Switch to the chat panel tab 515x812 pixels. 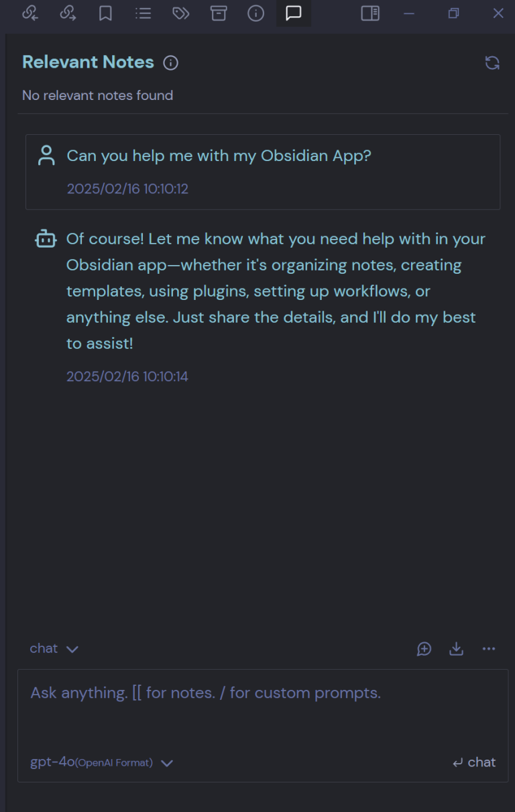(x=293, y=13)
